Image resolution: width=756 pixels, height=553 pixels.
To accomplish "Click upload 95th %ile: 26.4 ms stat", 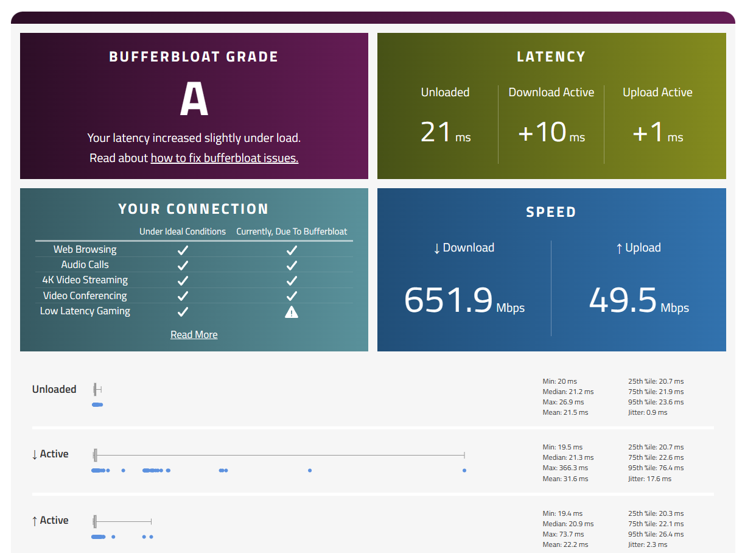I will pyautogui.click(x=656, y=534).
